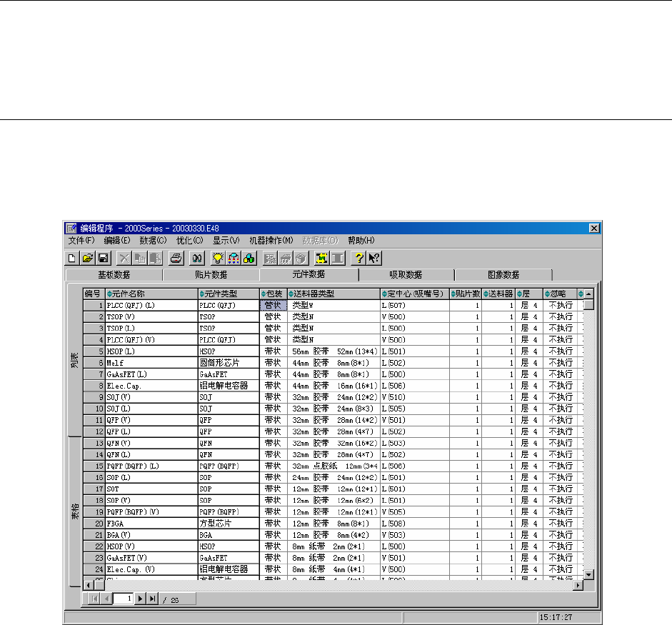Click the yellow question mark Help icon
Image resolution: width=672 pixels, height=625 pixels.
pyautogui.click(x=358, y=258)
